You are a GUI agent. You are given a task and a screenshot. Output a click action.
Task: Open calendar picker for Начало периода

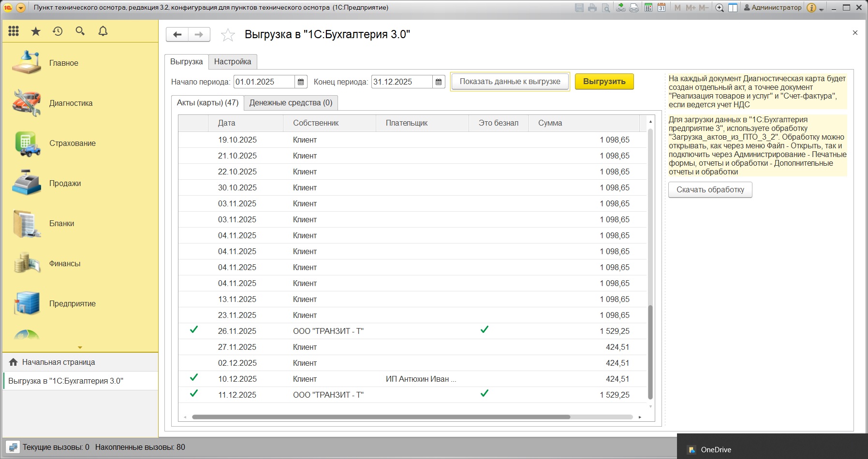click(301, 82)
